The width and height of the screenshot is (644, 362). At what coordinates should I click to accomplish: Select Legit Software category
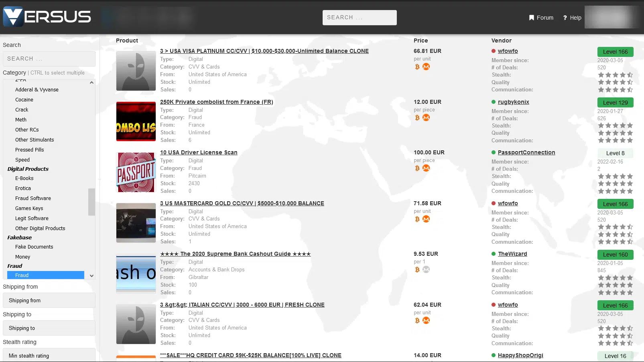click(32, 218)
